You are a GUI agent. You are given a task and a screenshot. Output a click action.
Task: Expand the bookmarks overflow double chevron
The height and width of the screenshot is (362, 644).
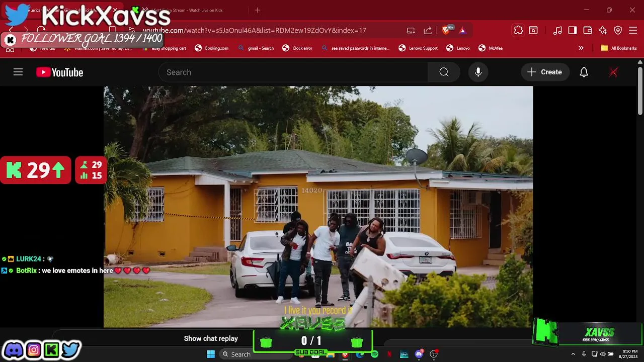click(581, 48)
